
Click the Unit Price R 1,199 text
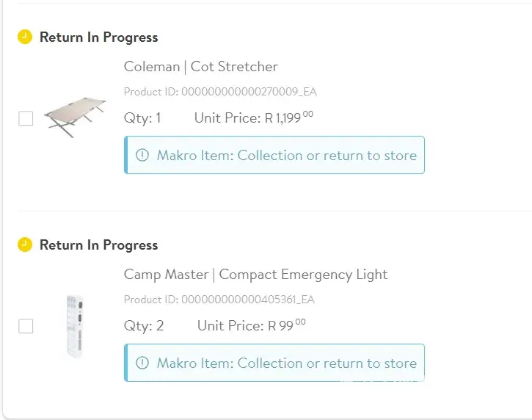[253, 117]
